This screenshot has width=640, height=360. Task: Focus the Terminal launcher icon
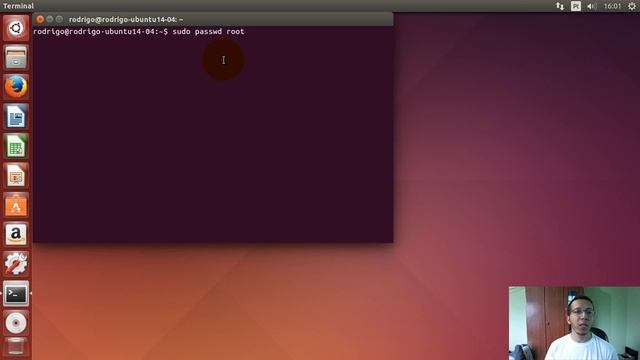16,293
